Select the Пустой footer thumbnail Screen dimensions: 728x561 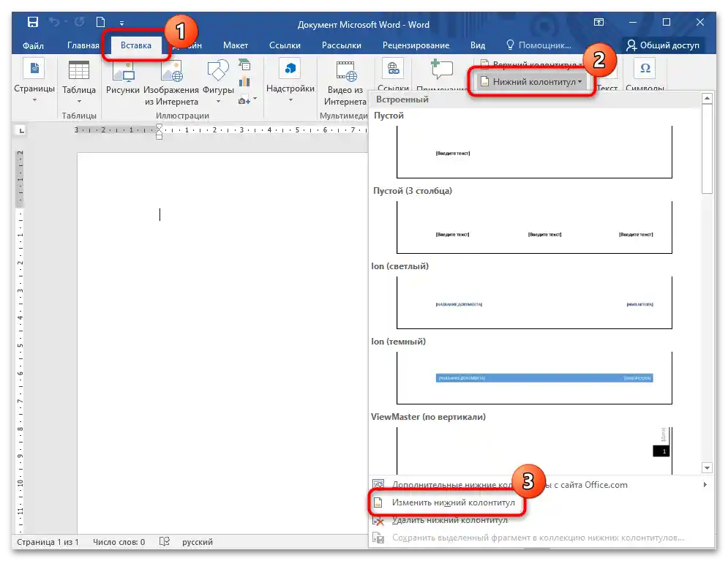tap(534, 151)
